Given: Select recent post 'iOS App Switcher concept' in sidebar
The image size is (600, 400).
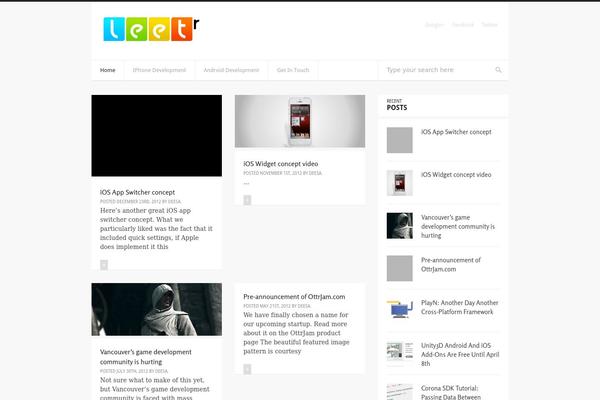Looking at the screenshot, I should (456, 132).
